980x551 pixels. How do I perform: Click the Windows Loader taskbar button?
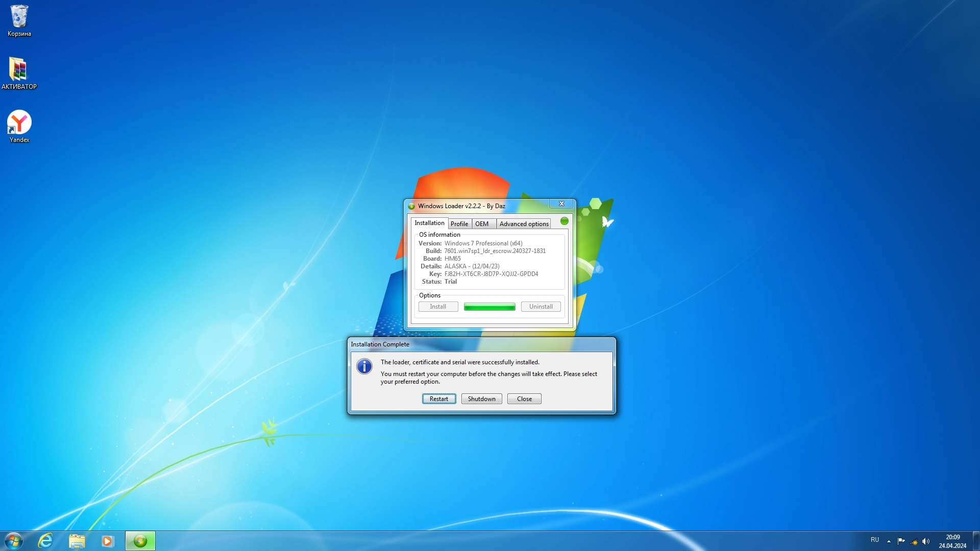[x=140, y=541]
